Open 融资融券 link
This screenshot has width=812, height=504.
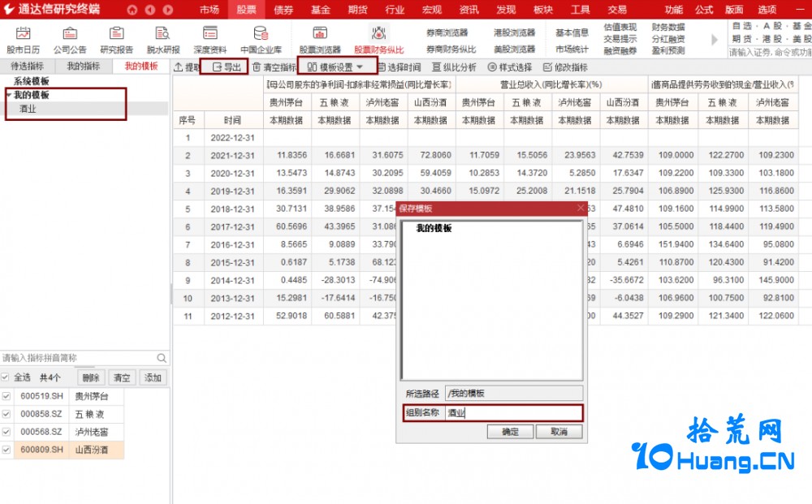(x=620, y=50)
